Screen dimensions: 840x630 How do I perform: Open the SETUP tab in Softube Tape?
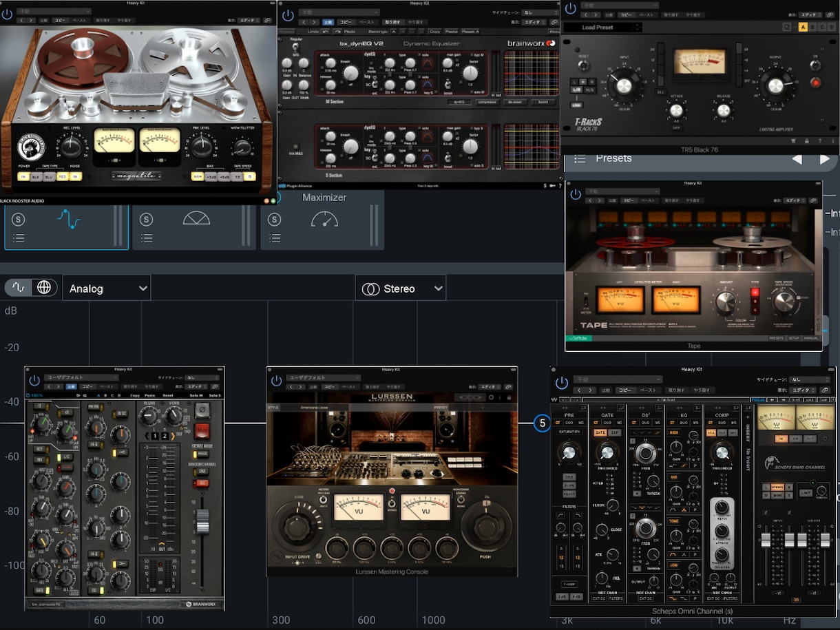click(x=794, y=338)
